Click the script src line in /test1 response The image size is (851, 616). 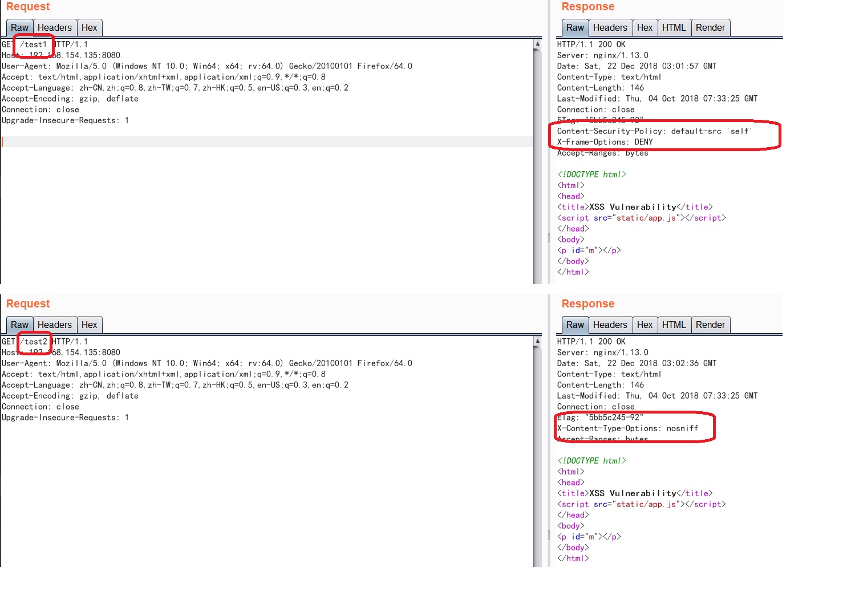click(641, 218)
